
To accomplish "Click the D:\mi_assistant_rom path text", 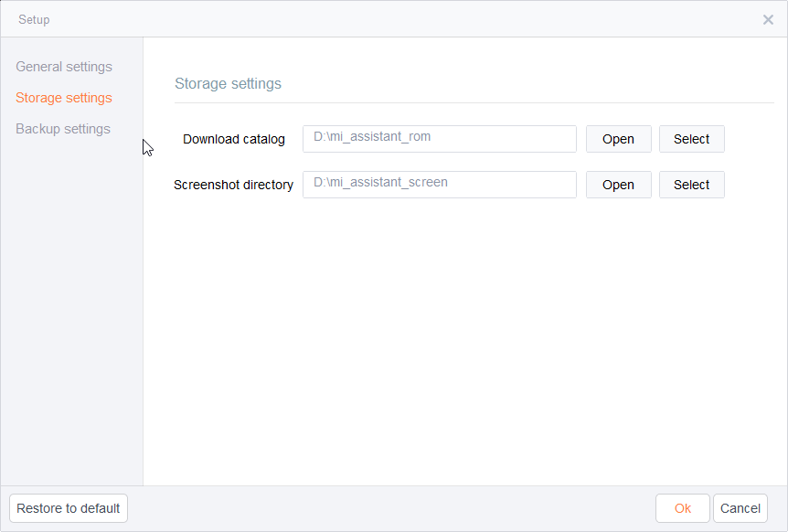I will point(372,136).
